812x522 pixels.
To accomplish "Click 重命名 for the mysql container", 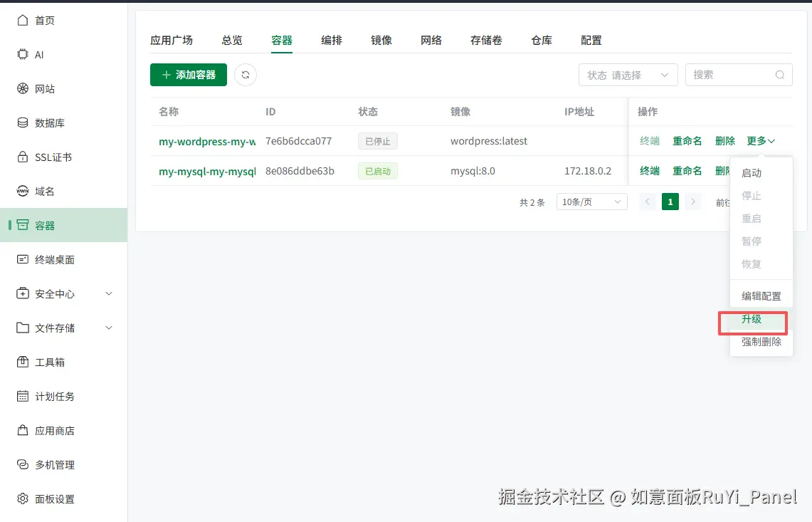I will tap(687, 170).
